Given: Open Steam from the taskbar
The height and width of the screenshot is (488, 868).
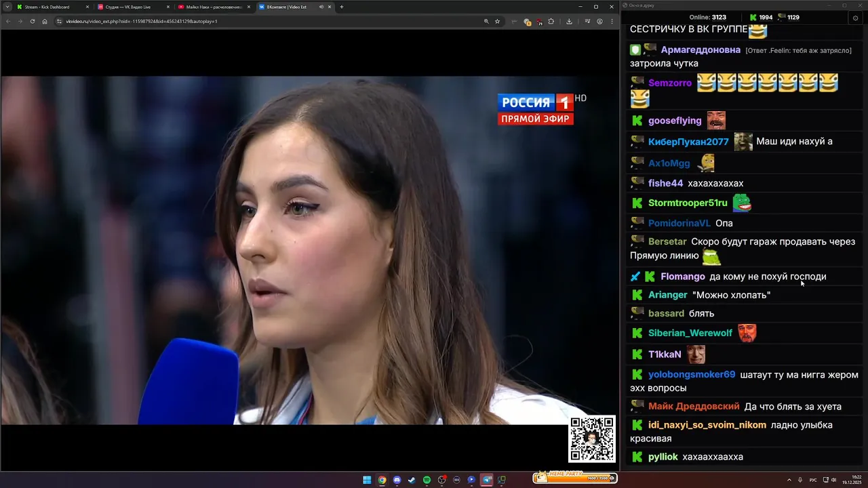Looking at the screenshot, I should 412,480.
